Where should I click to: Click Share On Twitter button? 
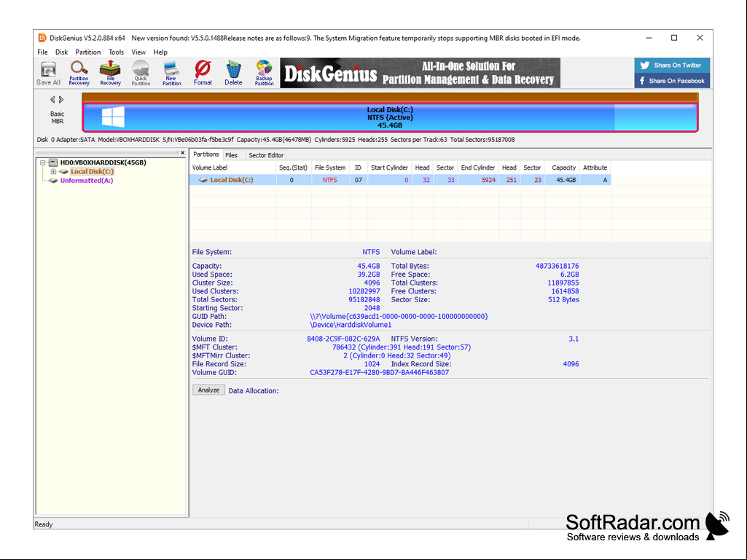click(672, 66)
